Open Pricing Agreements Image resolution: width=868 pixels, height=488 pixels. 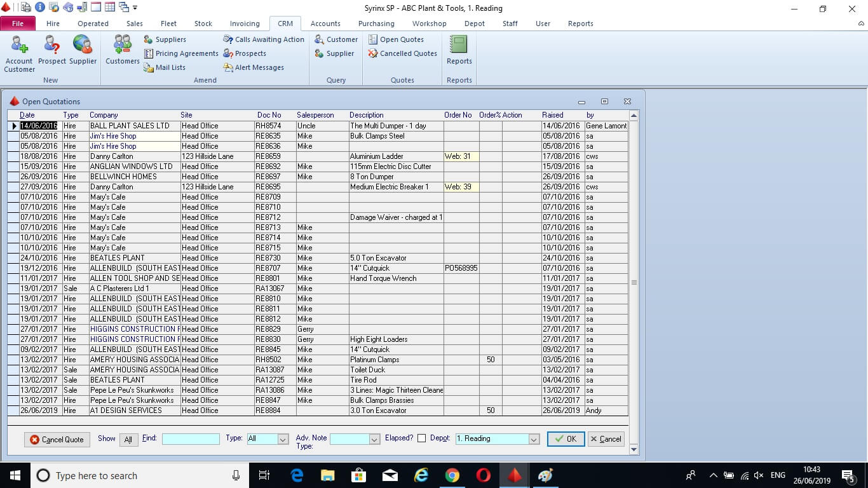point(181,53)
